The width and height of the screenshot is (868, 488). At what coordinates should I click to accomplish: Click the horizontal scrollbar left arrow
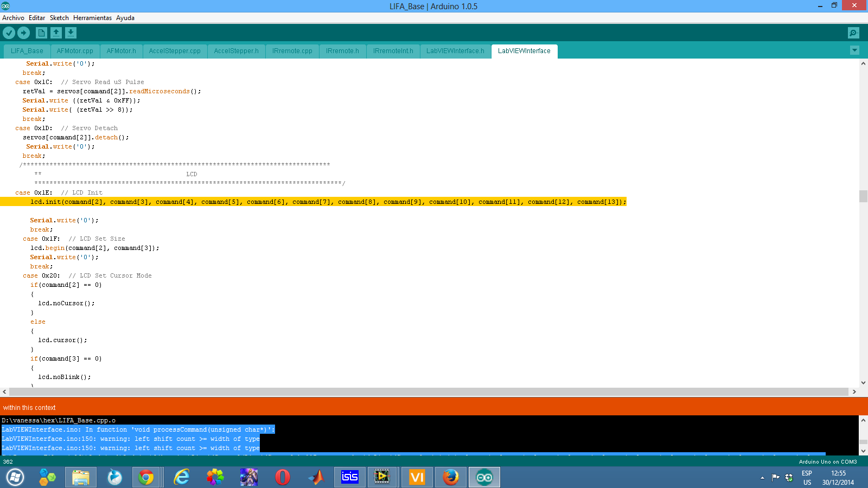(4, 391)
